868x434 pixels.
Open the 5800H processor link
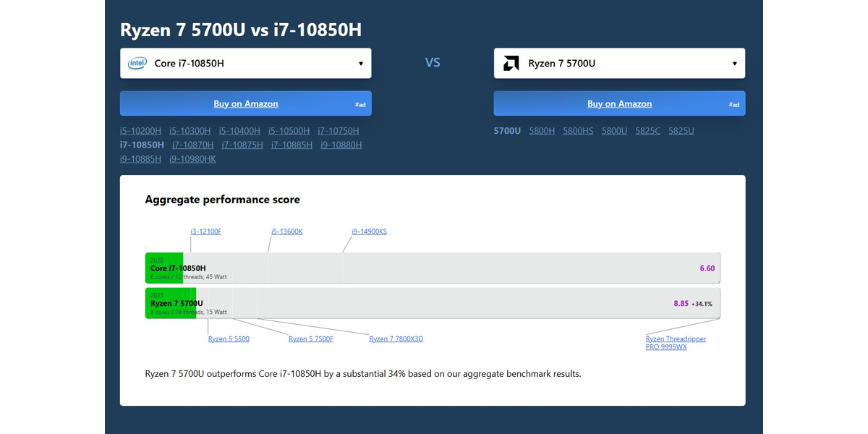point(542,131)
